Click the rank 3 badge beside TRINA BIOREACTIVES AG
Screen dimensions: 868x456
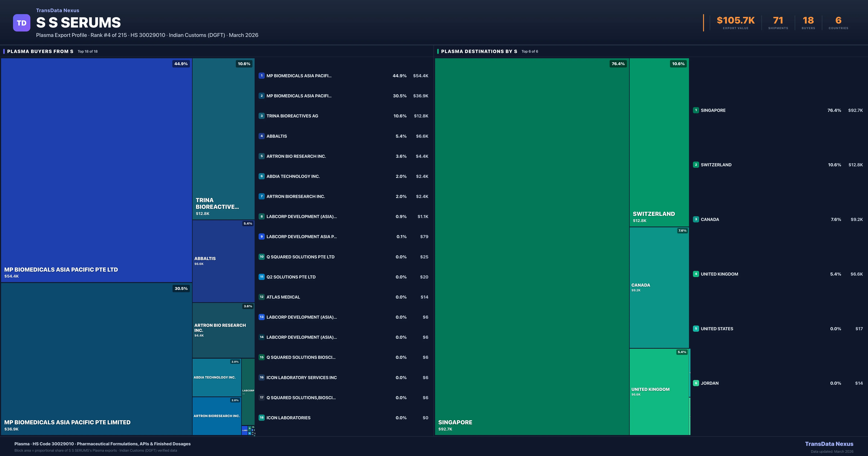coord(261,116)
